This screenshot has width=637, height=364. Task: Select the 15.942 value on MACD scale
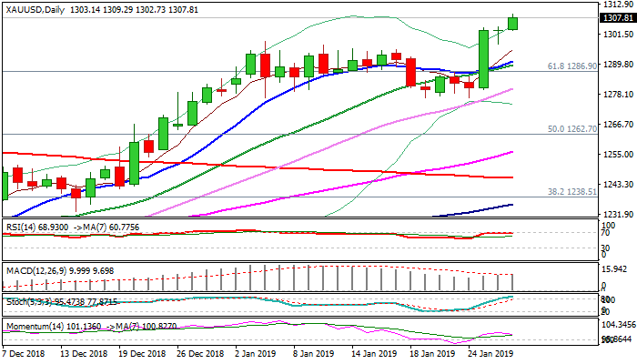(x=616, y=268)
